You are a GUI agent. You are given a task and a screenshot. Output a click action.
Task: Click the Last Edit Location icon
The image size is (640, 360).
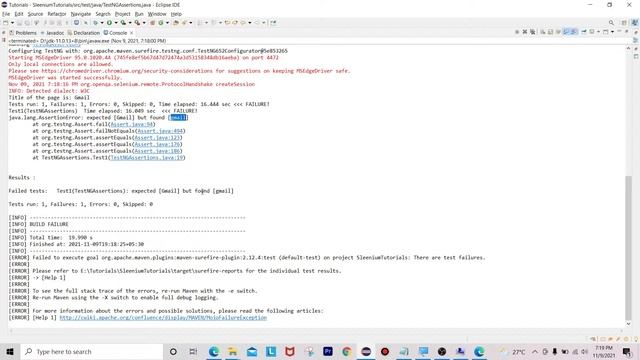click(227, 23)
